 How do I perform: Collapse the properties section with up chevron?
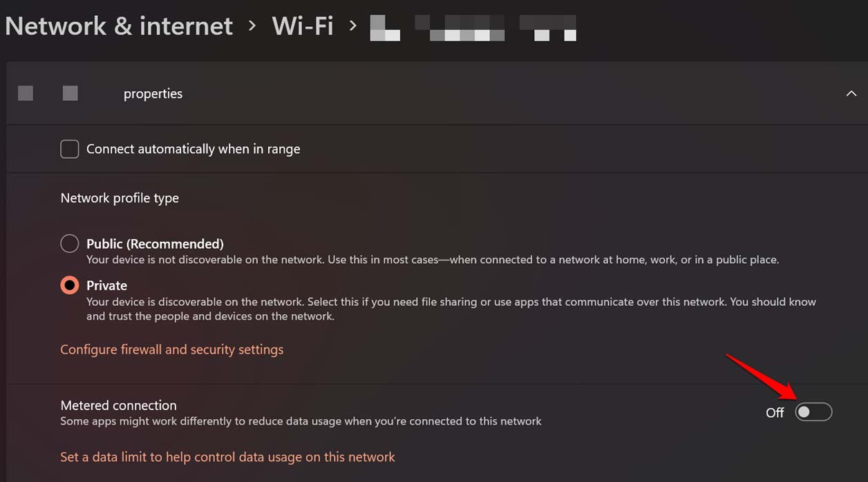851,94
